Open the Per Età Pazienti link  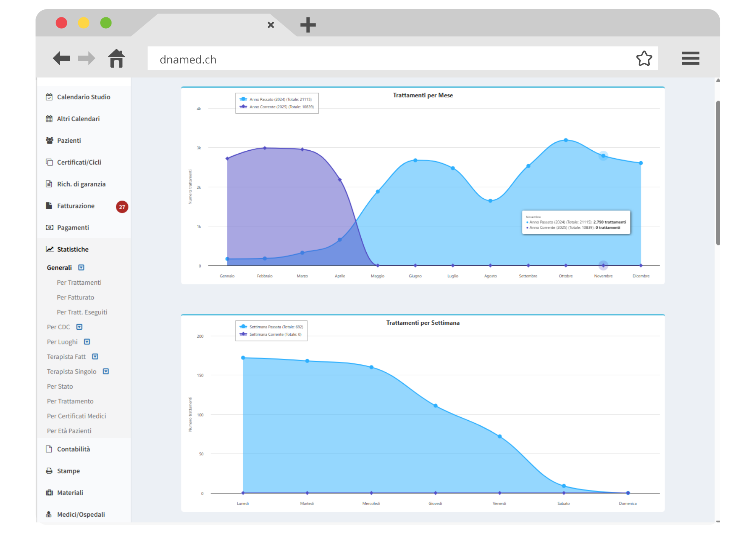coord(69,431)
